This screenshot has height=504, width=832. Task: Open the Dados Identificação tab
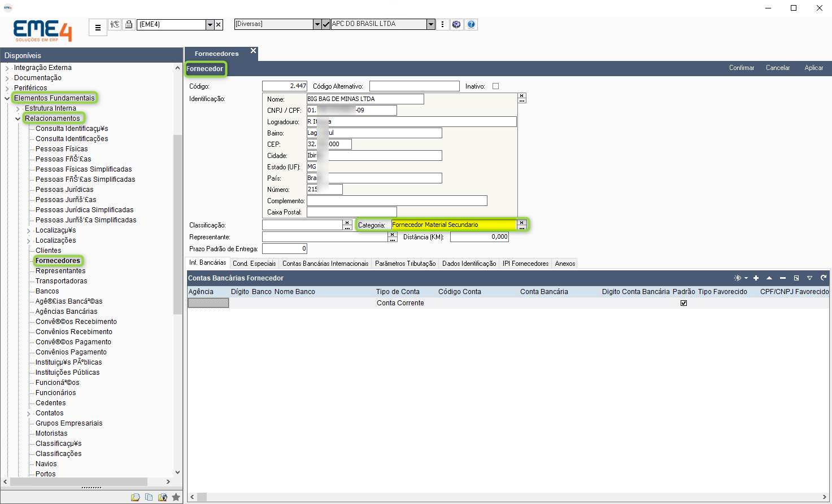pyautogui.click(x=469, y=264)
